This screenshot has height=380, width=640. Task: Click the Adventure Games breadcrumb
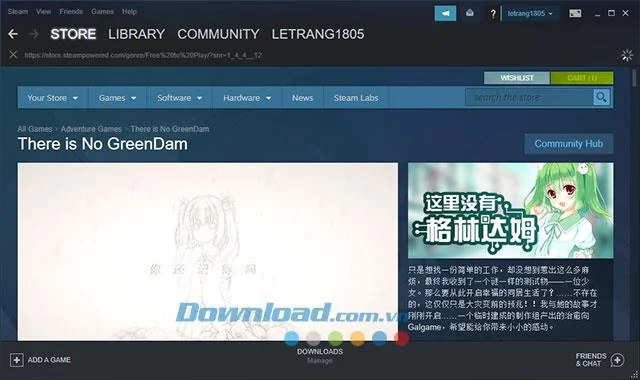(x=91, y=129)
